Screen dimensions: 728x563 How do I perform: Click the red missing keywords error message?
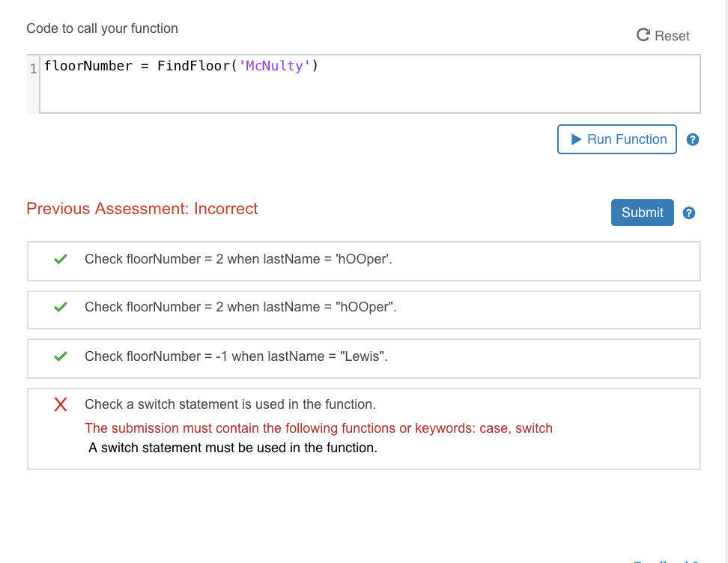(x=318, y=428)
